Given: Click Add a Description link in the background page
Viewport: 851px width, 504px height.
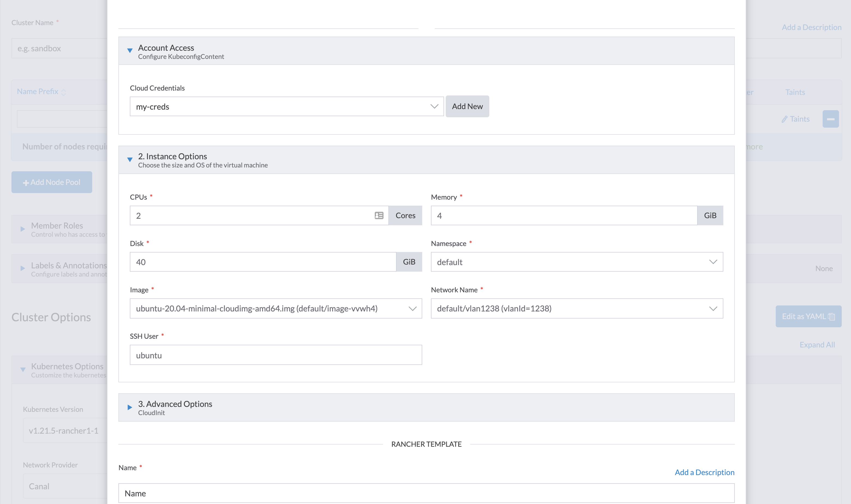Looking at the screenshot, I should (x=811, y=27).
